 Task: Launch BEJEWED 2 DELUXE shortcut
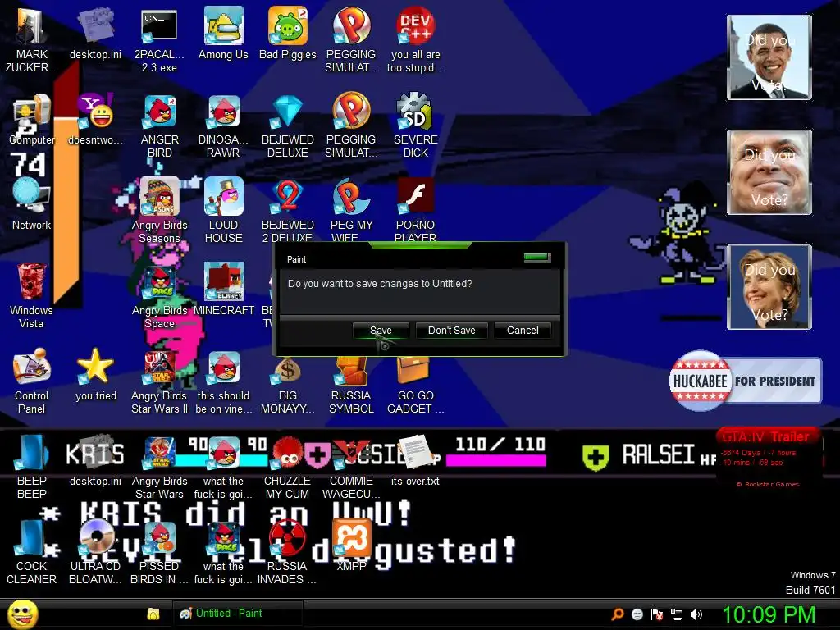[x=288, y=210]
